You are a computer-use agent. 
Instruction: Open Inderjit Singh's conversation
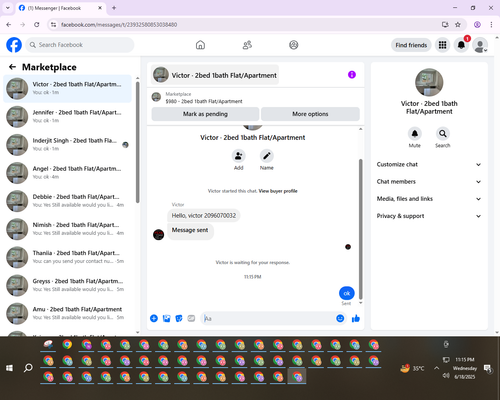click(x=67, y=145)
